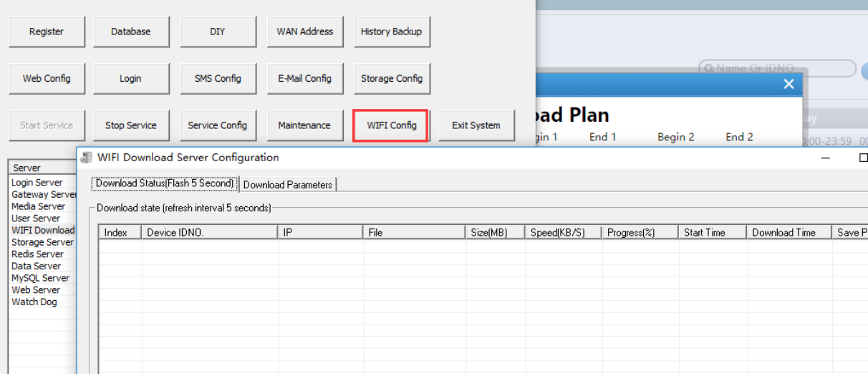Open Web Config settings
Screen dimensions: 868x374
point(47,79)
